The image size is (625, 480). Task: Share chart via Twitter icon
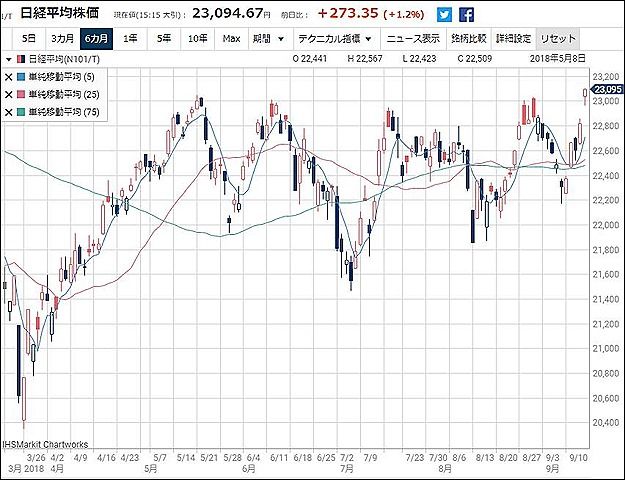click(444, 15)
